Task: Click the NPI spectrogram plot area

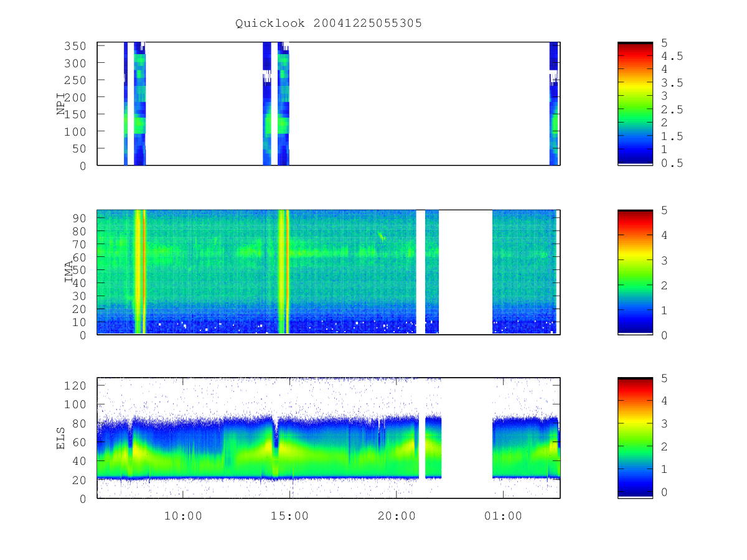Action: click(329, 104)
